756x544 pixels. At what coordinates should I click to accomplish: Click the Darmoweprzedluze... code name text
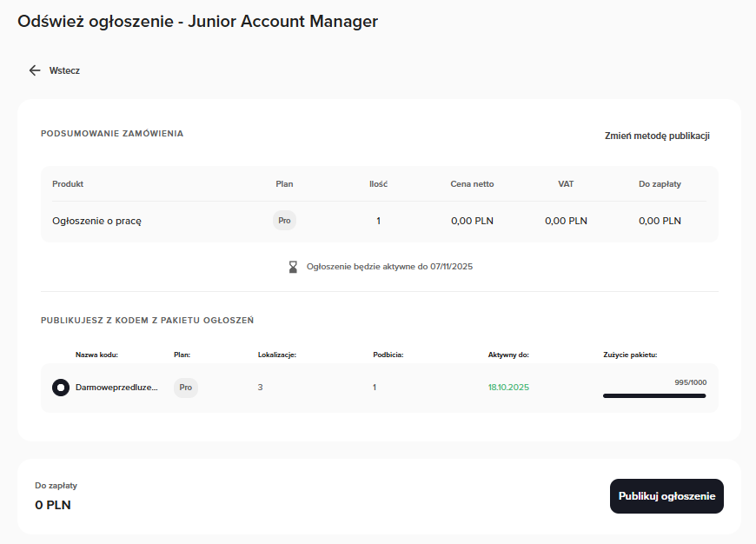point(116,388)
